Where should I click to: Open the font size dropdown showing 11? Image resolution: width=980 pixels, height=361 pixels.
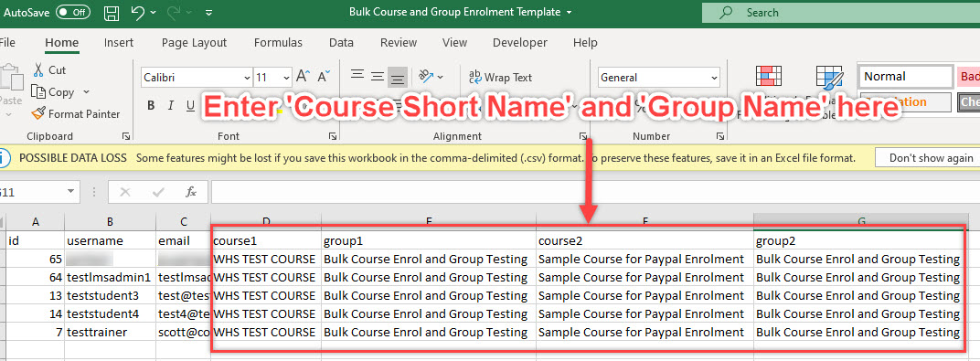pos(286,78)
